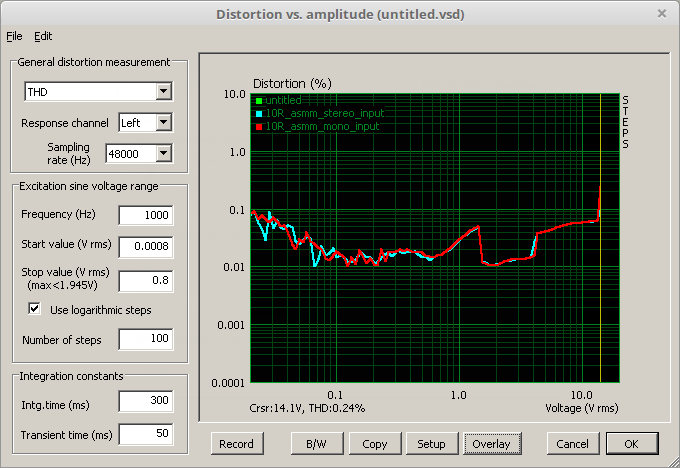680x468 pixels.
Task: Click the Intg.time (ms) field
Action: coord(145,402)
